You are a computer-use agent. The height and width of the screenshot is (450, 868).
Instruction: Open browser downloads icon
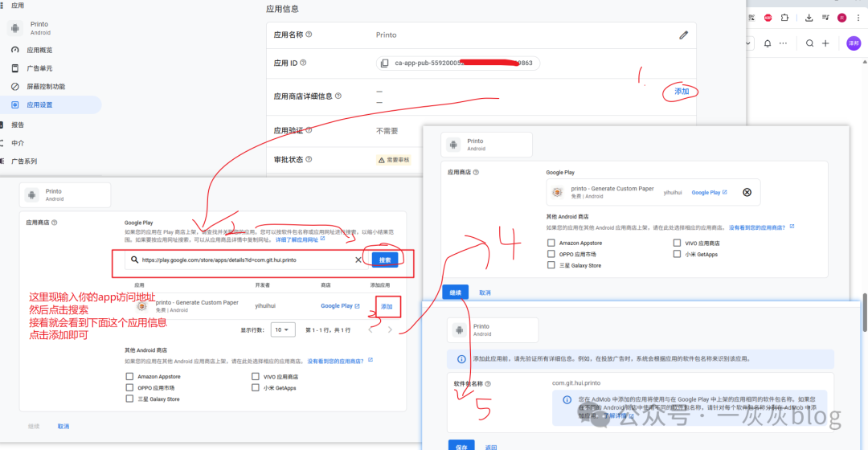click(809, 18)
